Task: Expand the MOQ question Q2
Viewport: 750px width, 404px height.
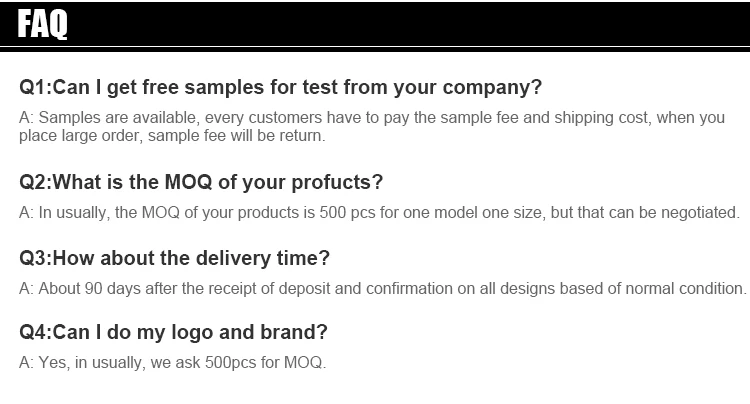Action: click(201, 183)
